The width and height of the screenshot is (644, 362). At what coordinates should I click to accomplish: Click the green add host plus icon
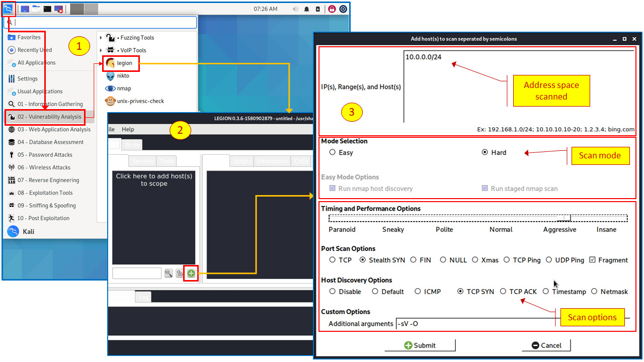(x=191, y=273)
